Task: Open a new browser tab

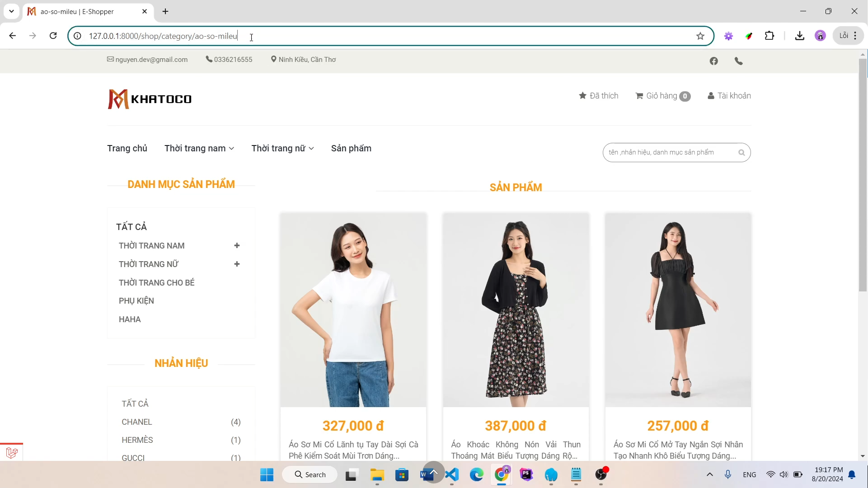Action: point(165,11)
